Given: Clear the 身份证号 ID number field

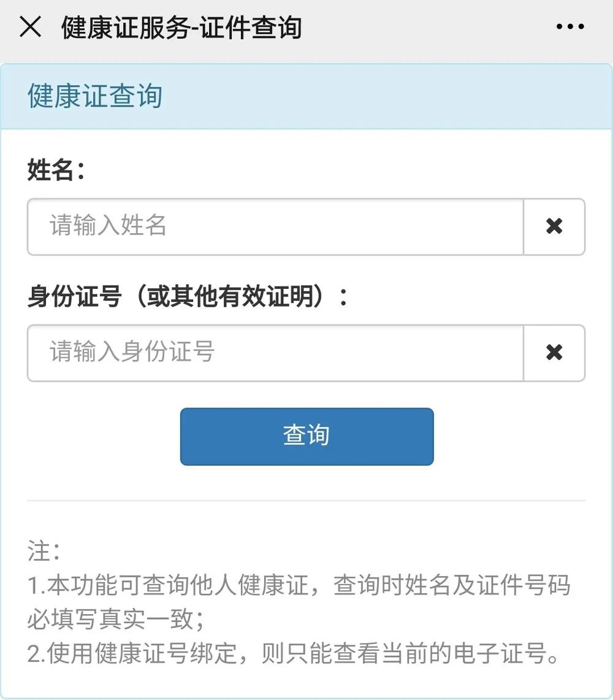Looking at the screenshot, I should click(x=554, y=353).
